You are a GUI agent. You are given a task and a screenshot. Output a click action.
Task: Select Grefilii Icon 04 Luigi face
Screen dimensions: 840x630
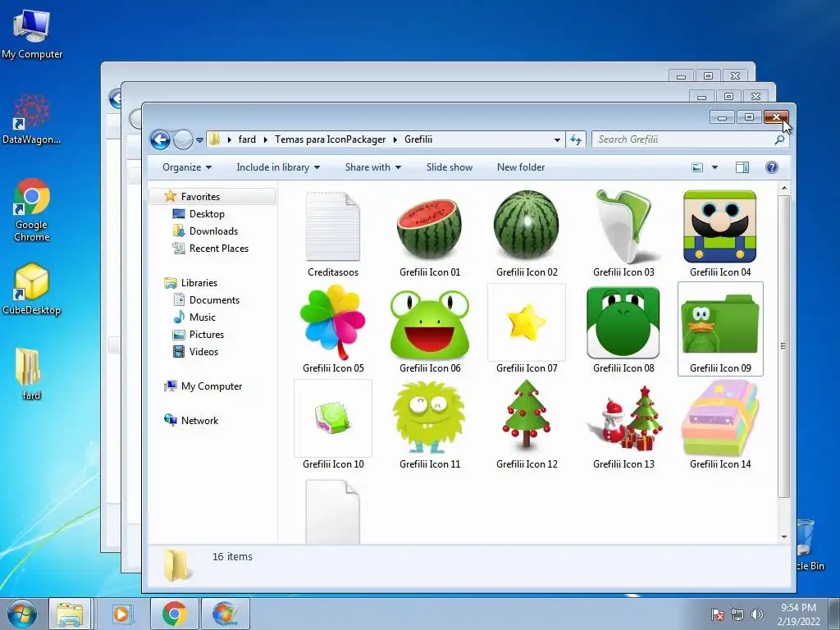(720, 234)
